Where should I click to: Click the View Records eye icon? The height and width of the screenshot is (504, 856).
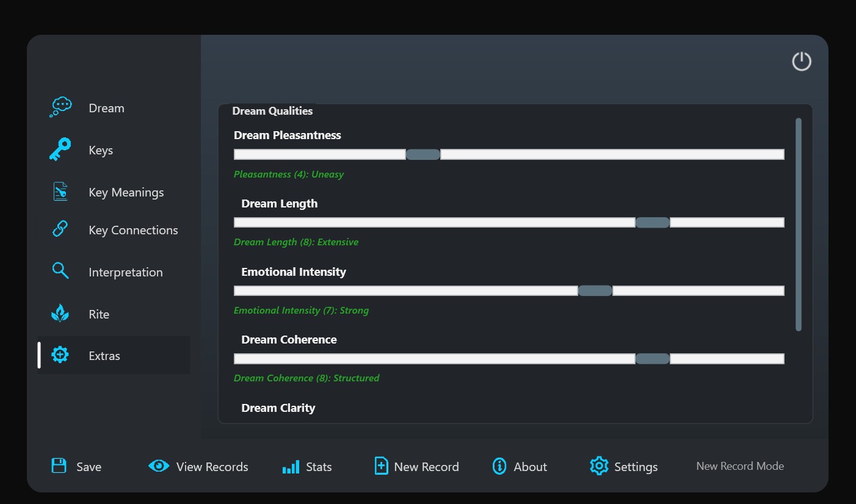click(x=159, y=466)
